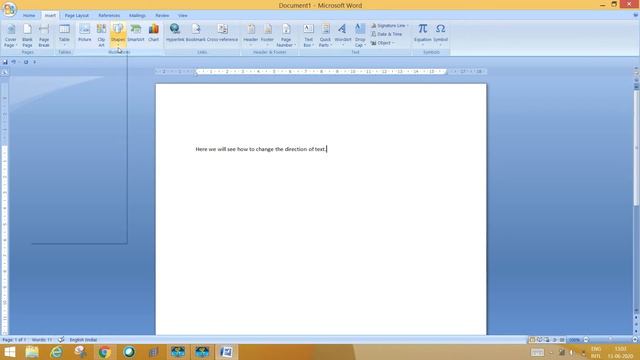Open the Symbol gallery
The height and width of the screenshot is (360, 640).
(x=440, y=34)
